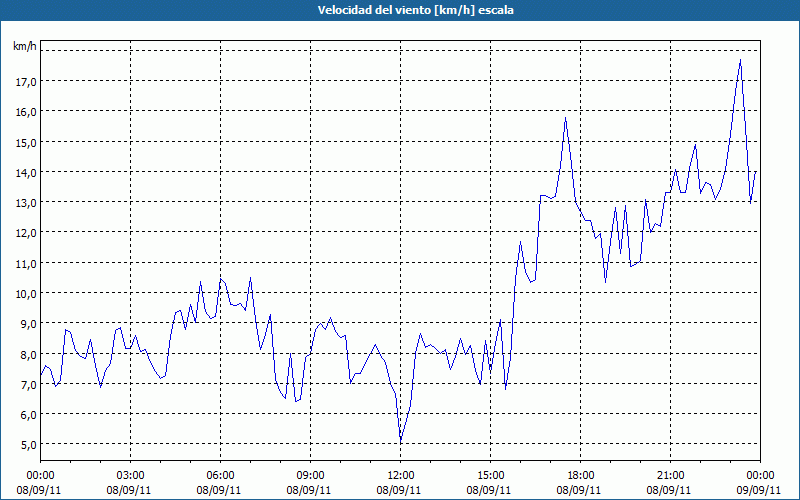
Task: Click the '13,0' y-axis value
Action: pos(26,202)
